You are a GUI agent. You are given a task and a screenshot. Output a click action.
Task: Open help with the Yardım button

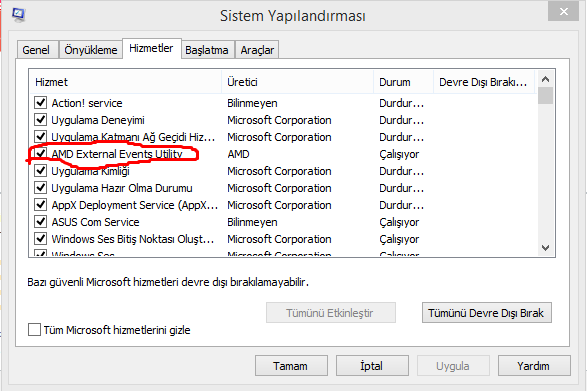click(534, 366)
